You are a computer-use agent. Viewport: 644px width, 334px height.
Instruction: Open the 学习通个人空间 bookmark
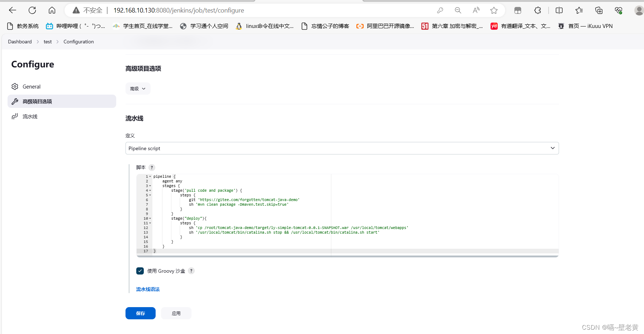point(204,26)
